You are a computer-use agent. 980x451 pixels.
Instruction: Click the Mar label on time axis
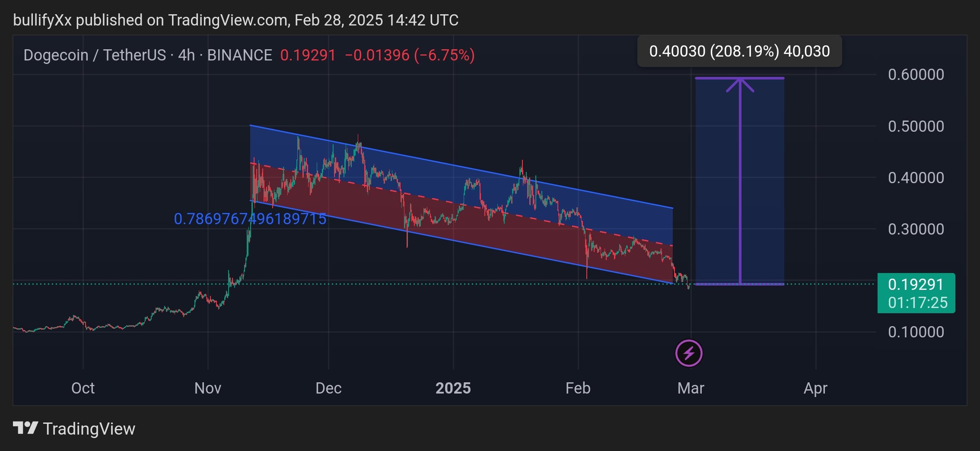coord(691,388)
